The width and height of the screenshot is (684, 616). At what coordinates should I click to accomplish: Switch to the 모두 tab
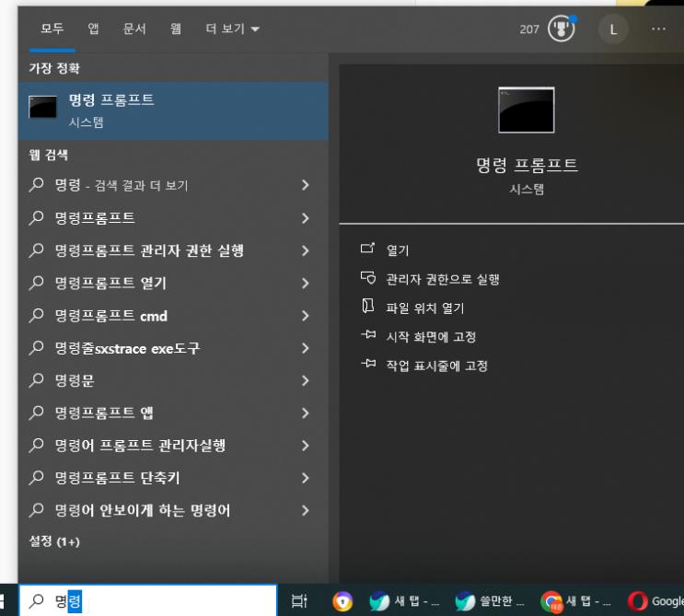click(x=52, y=29)
